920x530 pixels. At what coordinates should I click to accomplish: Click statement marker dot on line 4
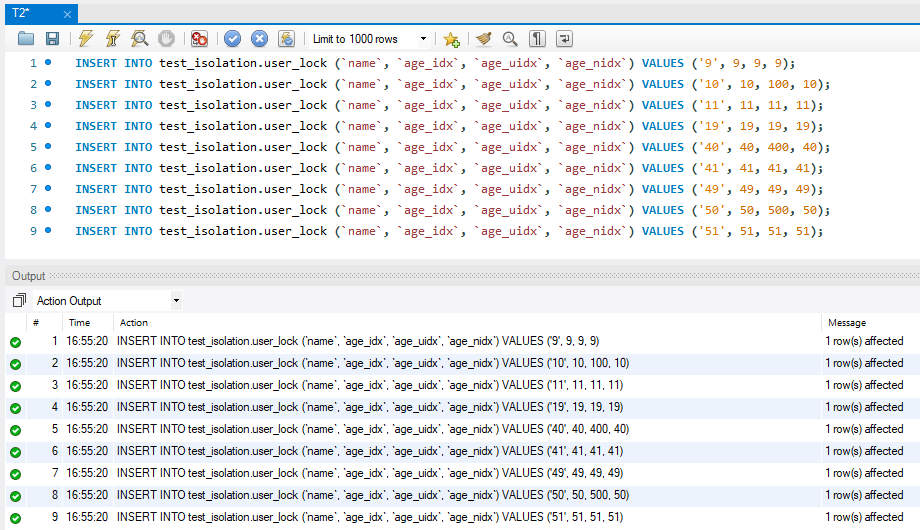[48, 125]
